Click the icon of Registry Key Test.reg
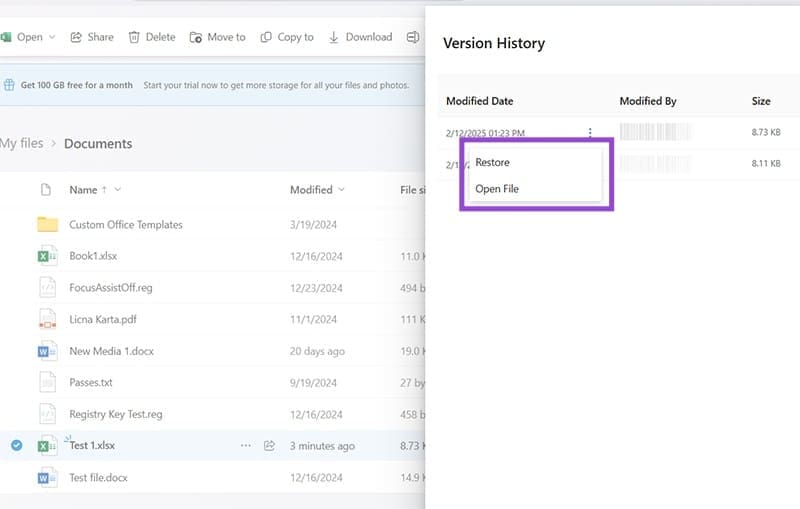800x509 pixels. (47, 414)
